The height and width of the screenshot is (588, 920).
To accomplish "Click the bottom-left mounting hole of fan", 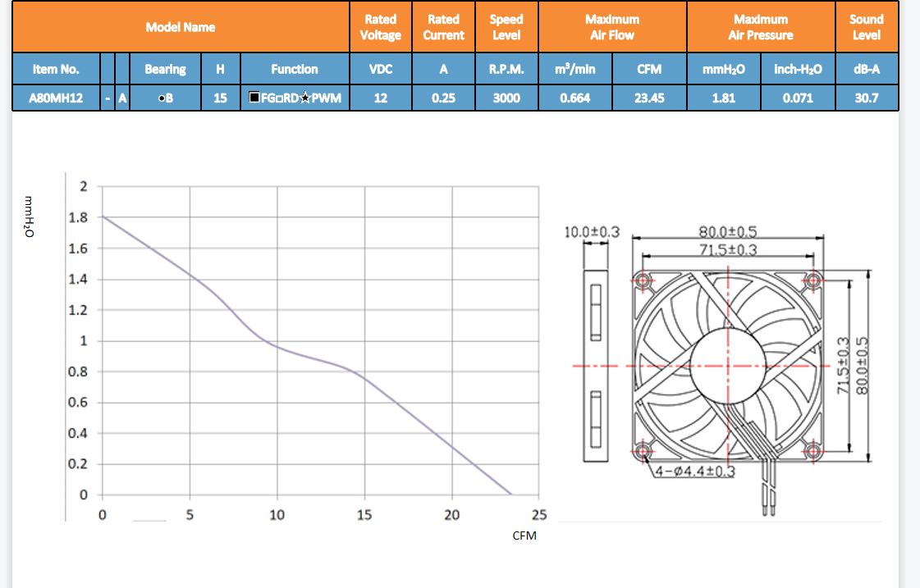I will pyautogui.click(x=642, y=450).
